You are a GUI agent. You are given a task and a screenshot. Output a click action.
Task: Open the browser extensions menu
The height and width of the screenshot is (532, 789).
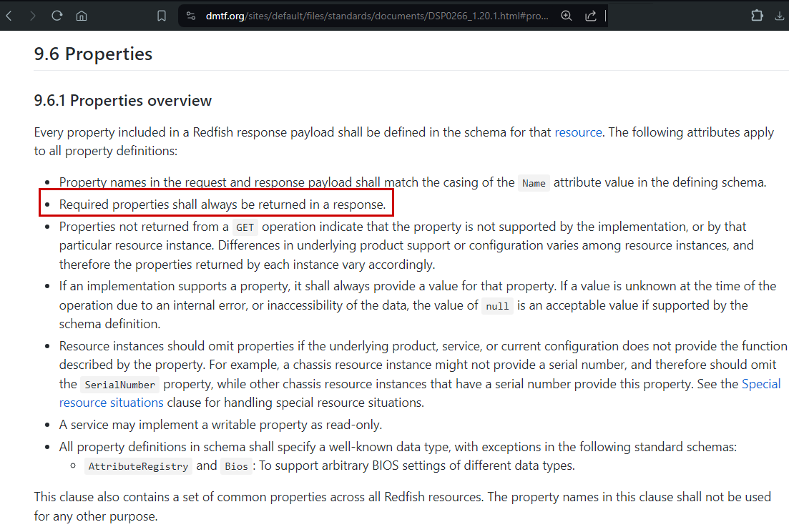coord(757,16)
